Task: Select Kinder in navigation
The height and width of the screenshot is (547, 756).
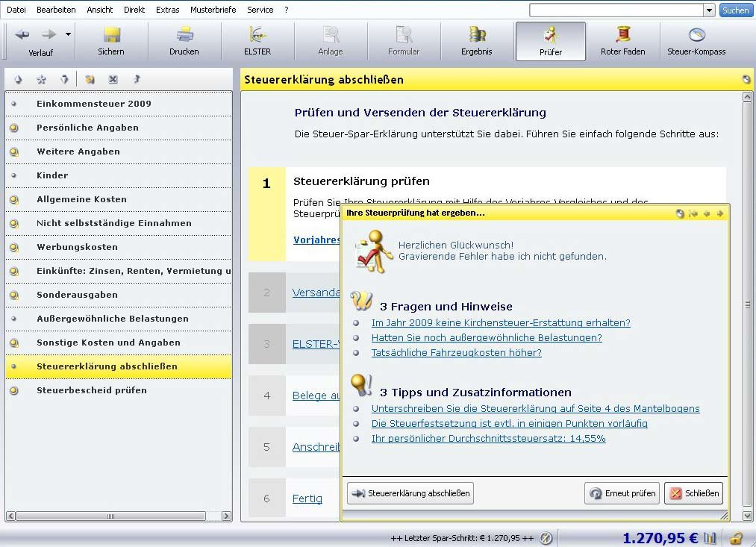Action: coord(119,175)
